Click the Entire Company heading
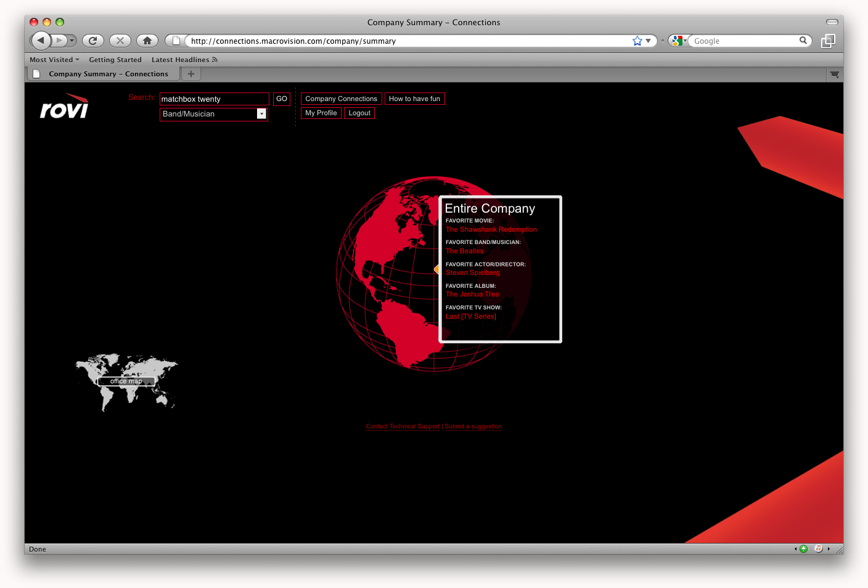This screenshot has width=868, height=588. coord(490,209)
